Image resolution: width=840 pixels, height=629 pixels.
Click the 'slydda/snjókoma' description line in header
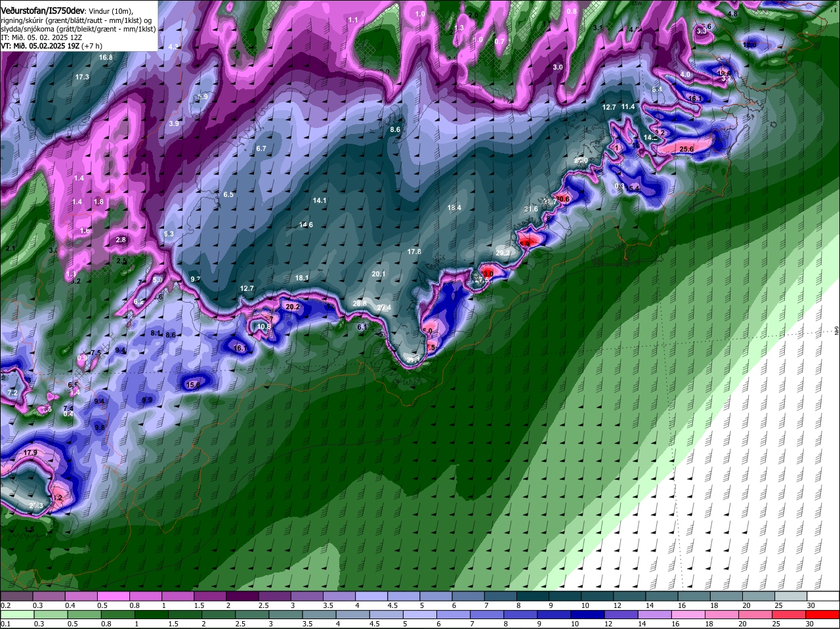tap(78, 29)
